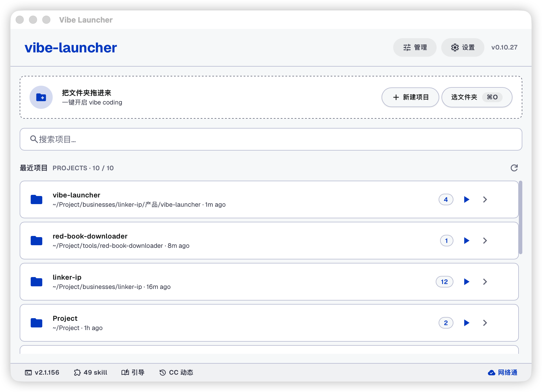542x392 pixels.
Task: Open the 设置 settings
Action: pyautogui.click(x=463, y=47)
